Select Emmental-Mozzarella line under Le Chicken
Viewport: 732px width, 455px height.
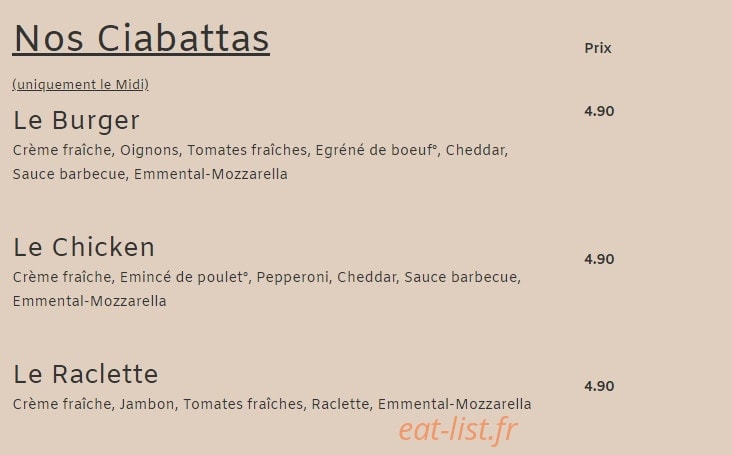coord(90,301)
